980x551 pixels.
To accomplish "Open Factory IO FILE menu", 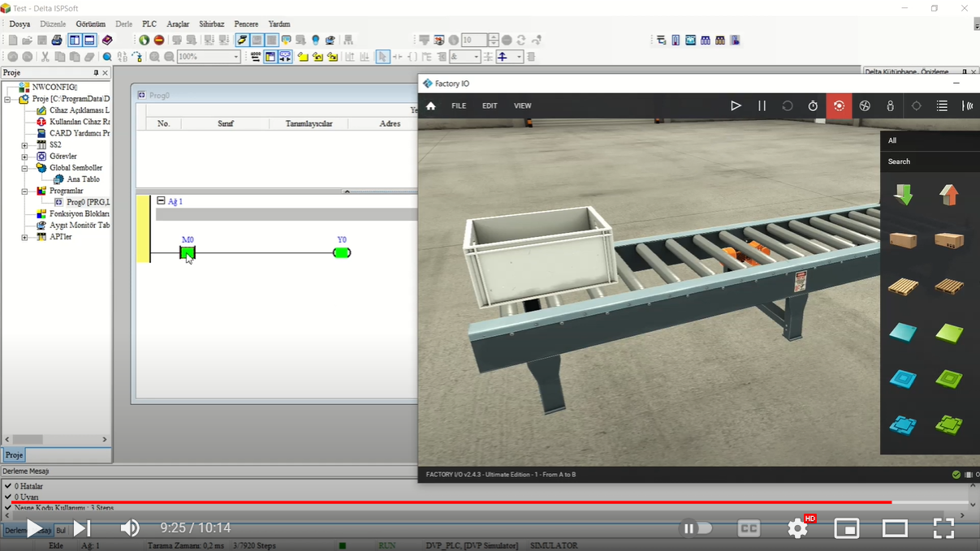I will click(459, 105).
